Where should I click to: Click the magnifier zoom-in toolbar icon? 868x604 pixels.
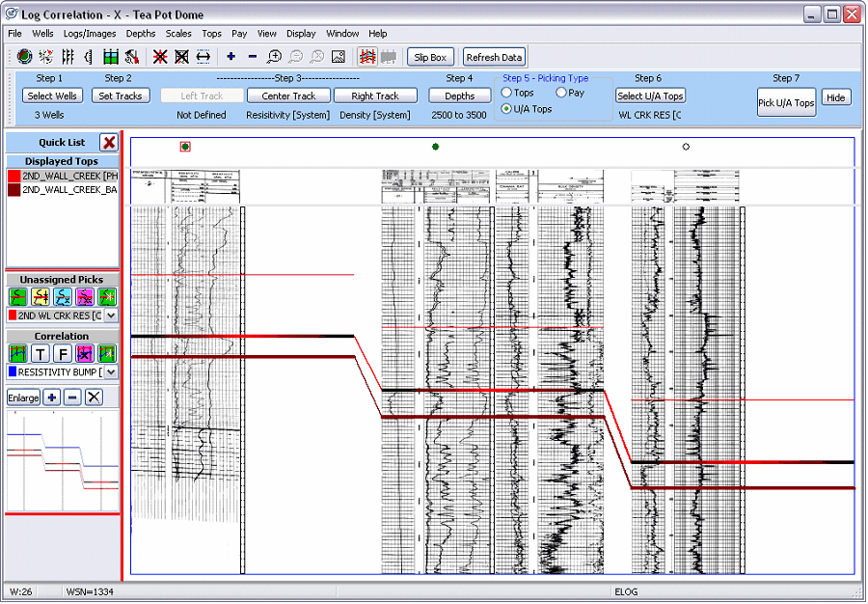tap(274, 57)
